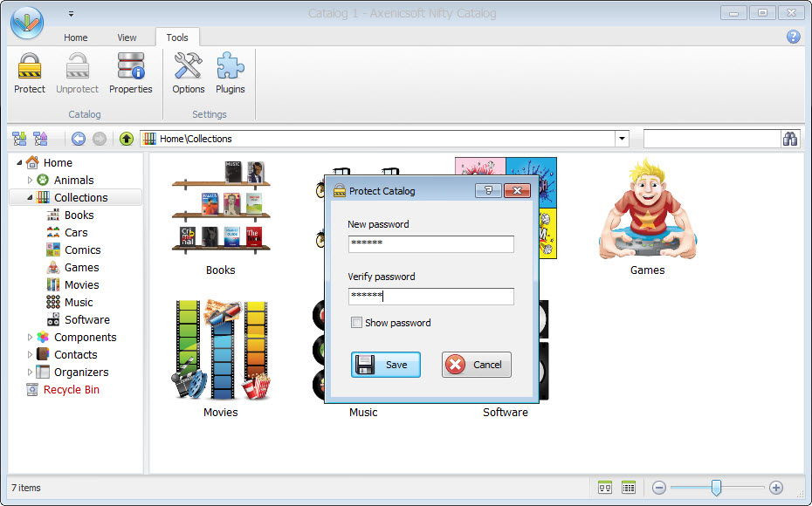Zoom in with the plus button
The width and height of the screenshot is (812, 506).
point(775,488)
